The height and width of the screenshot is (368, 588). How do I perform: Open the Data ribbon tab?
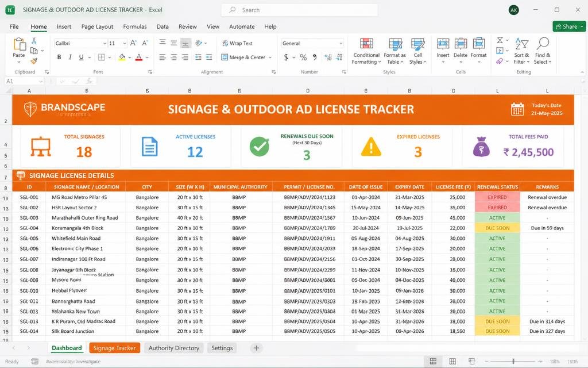[x=163, y=26]
